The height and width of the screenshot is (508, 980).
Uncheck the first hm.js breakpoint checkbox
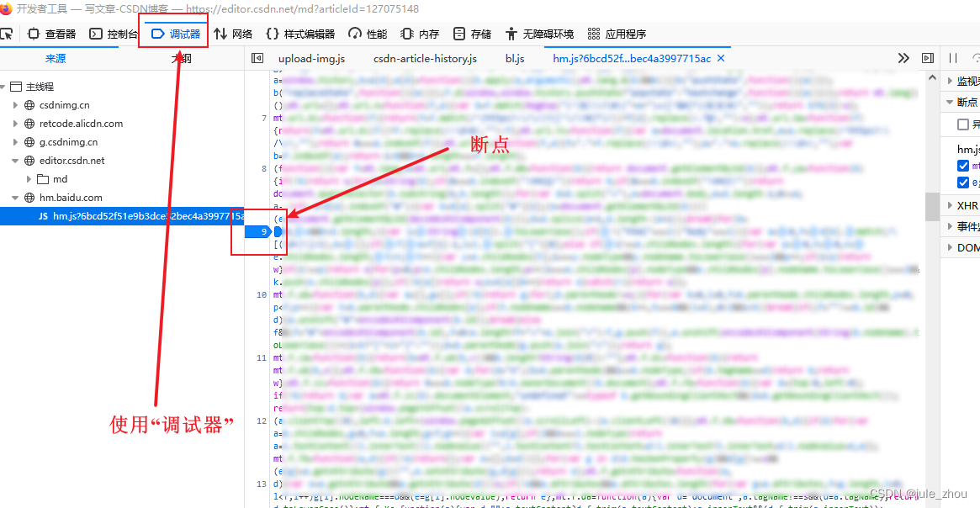[x=963, y=166]
